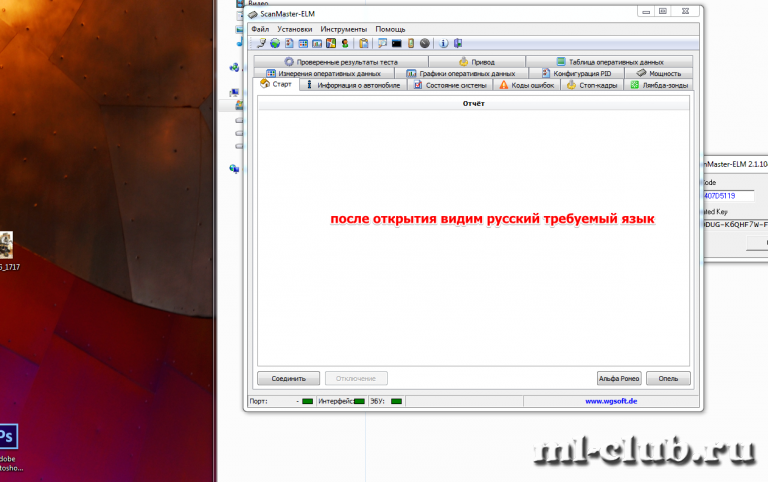Switch to Коды ошибок tab
768x482 pixels.
(x=527, y=85)
